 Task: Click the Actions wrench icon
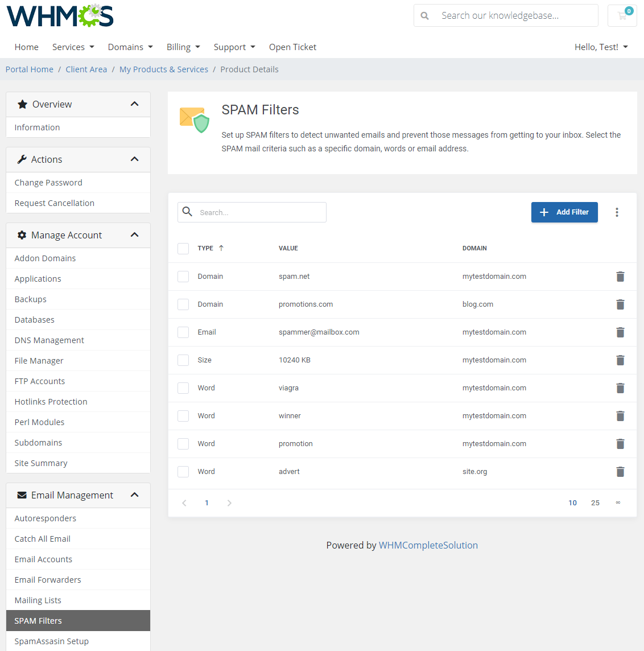point(22,159)
